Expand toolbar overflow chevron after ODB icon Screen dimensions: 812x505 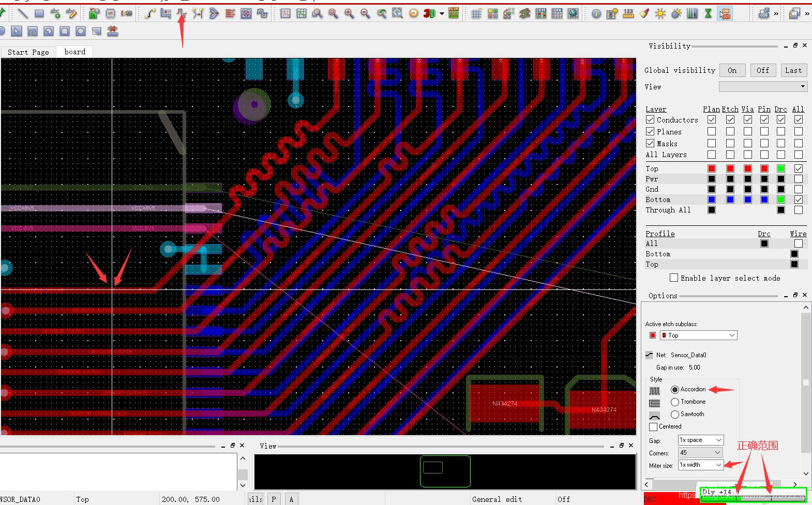coord(776,14)
